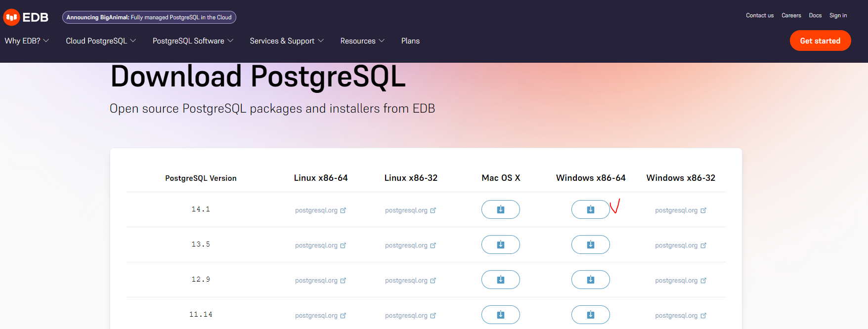Open postgresql.org link for 14.1 Linux x86-64
Image resolution: width=868 pixels, height=329 pixels.
click(x=320, y=210)
